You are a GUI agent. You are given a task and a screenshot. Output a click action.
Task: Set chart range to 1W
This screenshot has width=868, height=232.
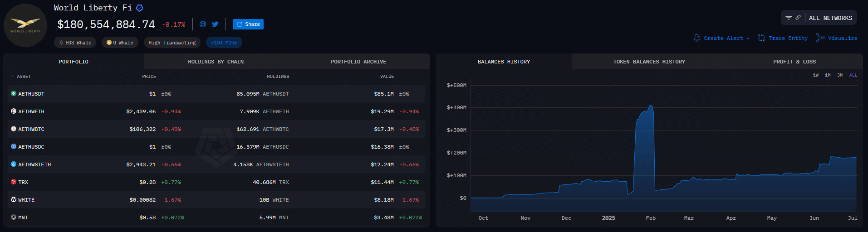tap(816, 75)
